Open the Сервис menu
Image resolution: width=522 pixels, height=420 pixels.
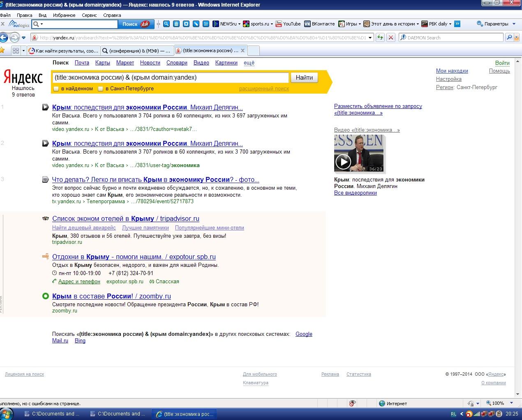pyautogui.click(x=89, y=15)
